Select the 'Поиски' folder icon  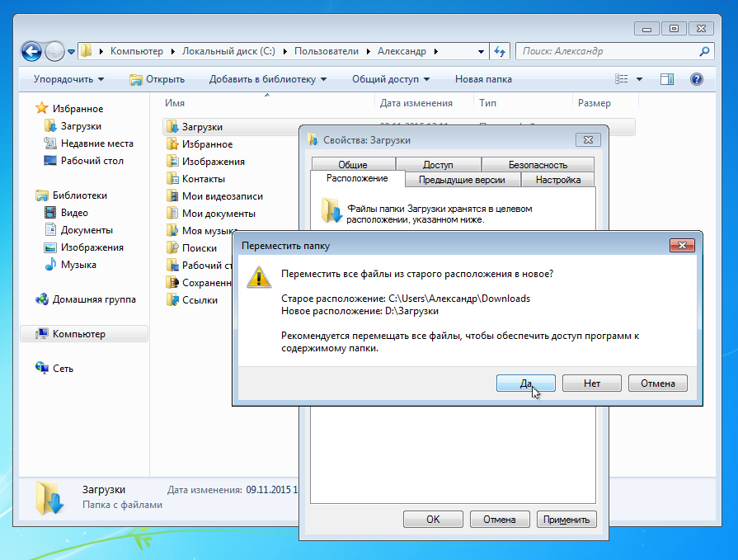[x=172, y=248]
